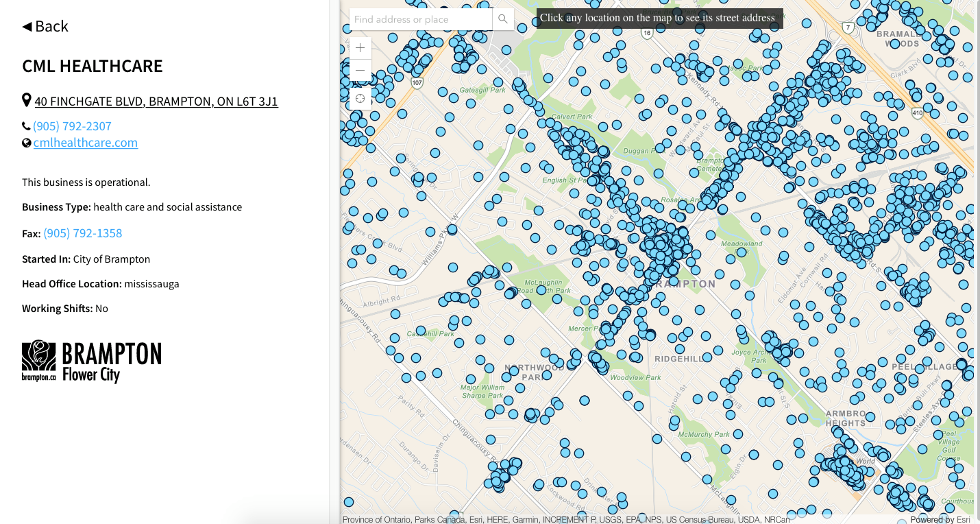Viewport: 980px width, 524px height.
Task: Open the Esri attribution link
Action: [963, 519]
